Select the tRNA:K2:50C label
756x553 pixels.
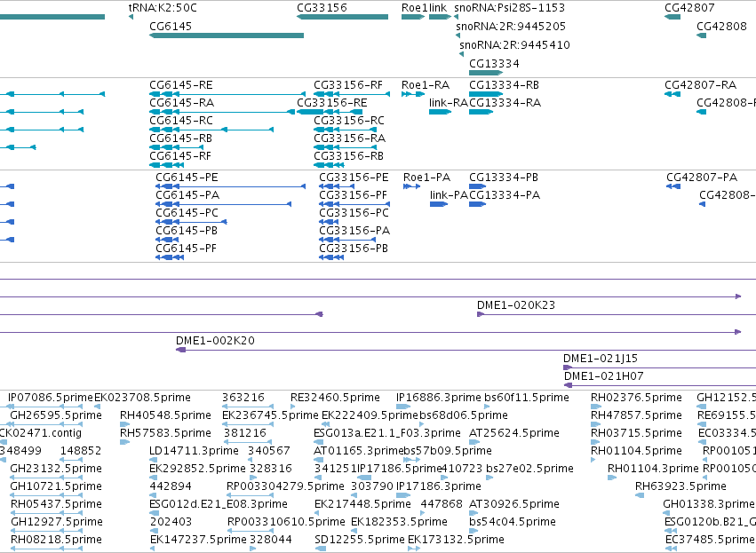(x=163, y=8)
